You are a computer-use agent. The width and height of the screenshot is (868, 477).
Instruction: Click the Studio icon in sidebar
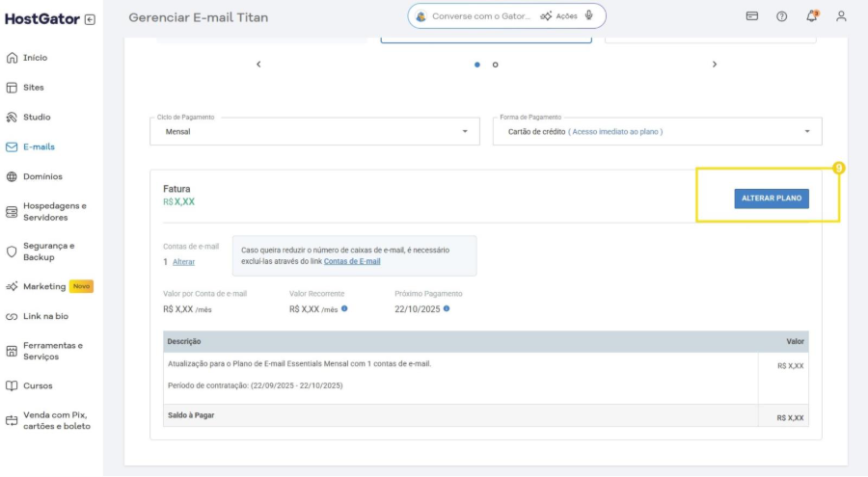[x=12, y=118]
